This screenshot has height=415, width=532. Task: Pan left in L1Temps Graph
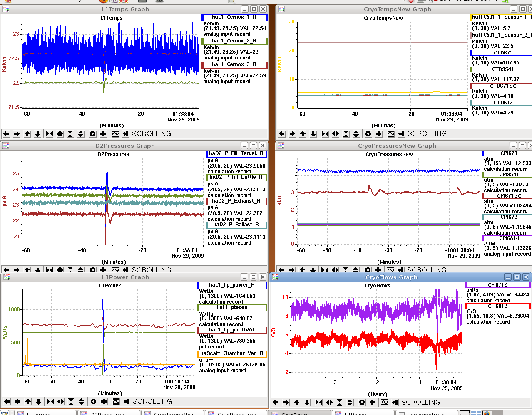tap(6, 134)
